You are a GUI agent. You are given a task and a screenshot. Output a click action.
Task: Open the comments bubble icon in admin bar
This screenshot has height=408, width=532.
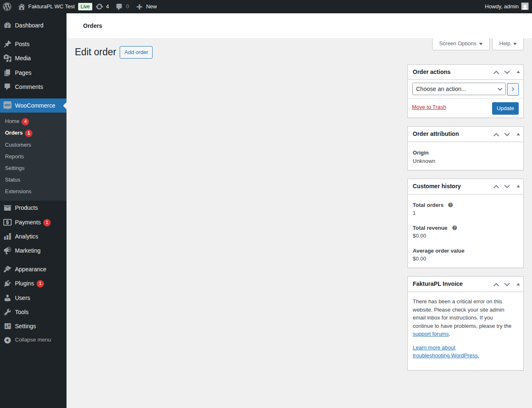119,7
